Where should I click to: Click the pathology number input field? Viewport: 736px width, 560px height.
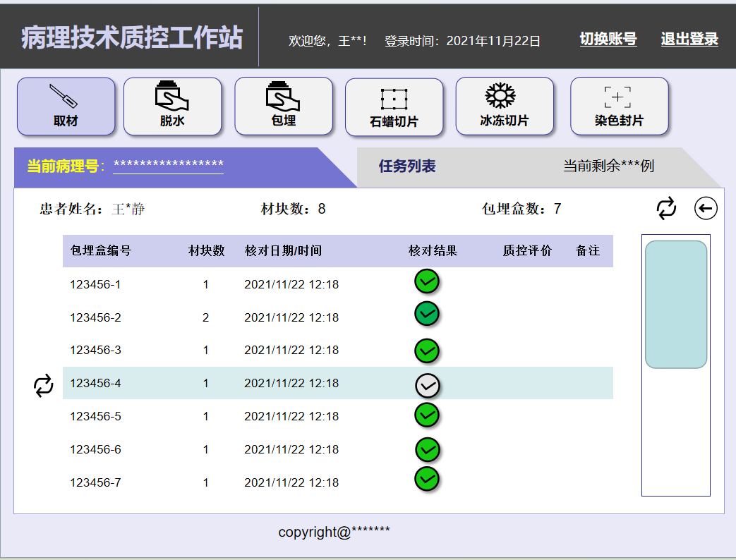click(x=168, y=165)
